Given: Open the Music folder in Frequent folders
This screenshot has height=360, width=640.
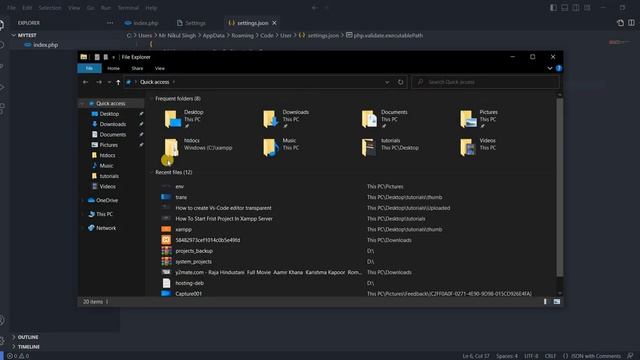Looking at the screenshot, I should (280, 147).
